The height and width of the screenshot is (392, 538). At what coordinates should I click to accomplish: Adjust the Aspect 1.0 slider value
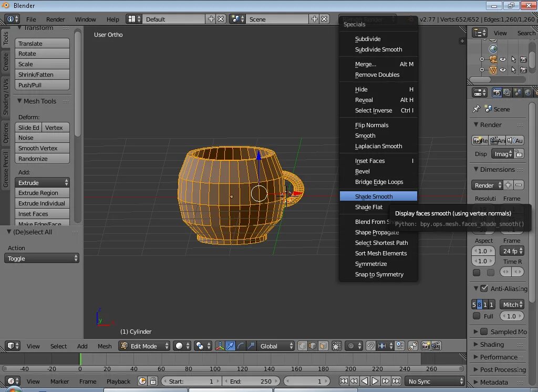(483, 251)
